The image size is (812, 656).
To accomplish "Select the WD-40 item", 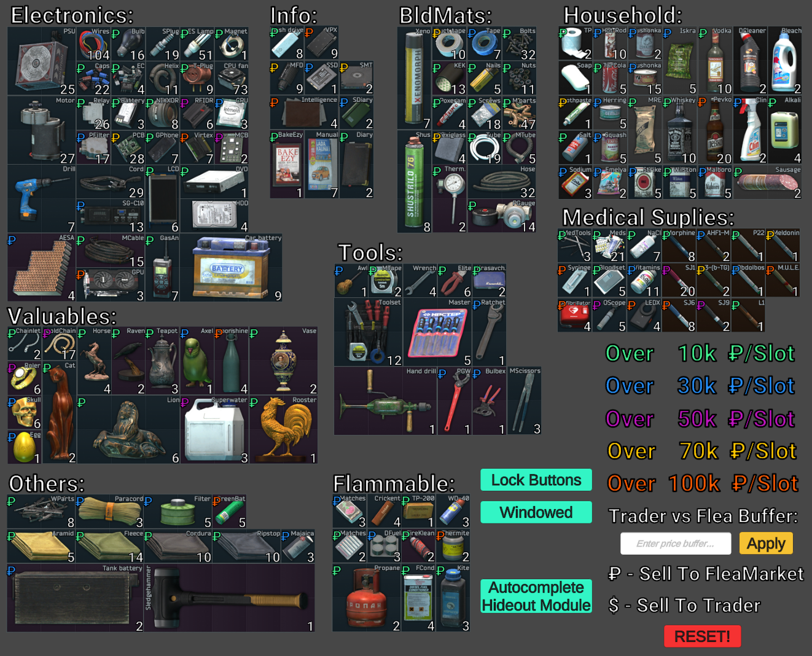I will coord(454,512).
